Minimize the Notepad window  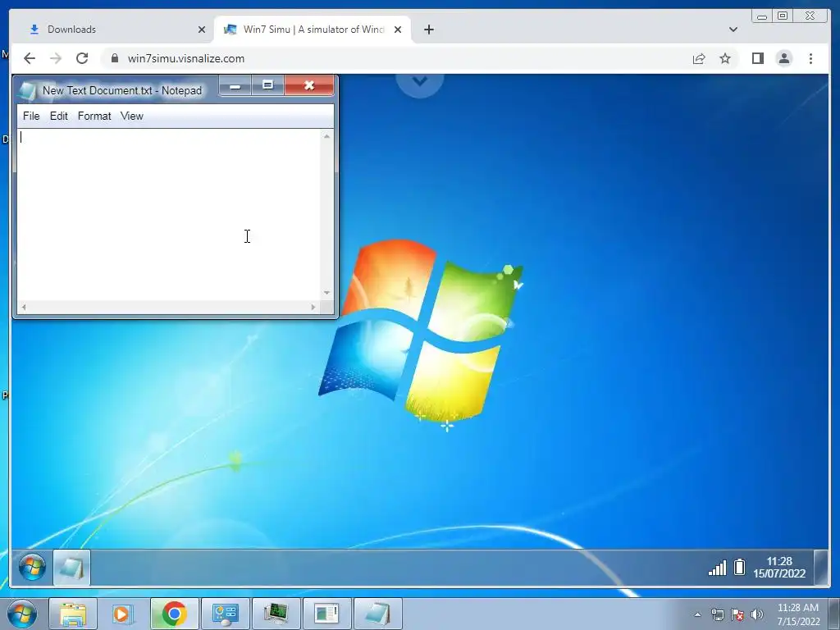235,85
